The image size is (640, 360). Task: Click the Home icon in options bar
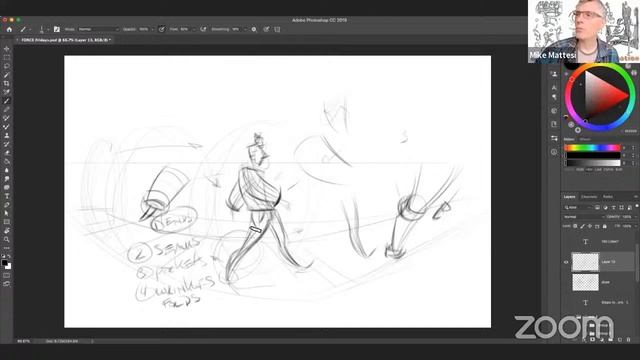point(9,29)
